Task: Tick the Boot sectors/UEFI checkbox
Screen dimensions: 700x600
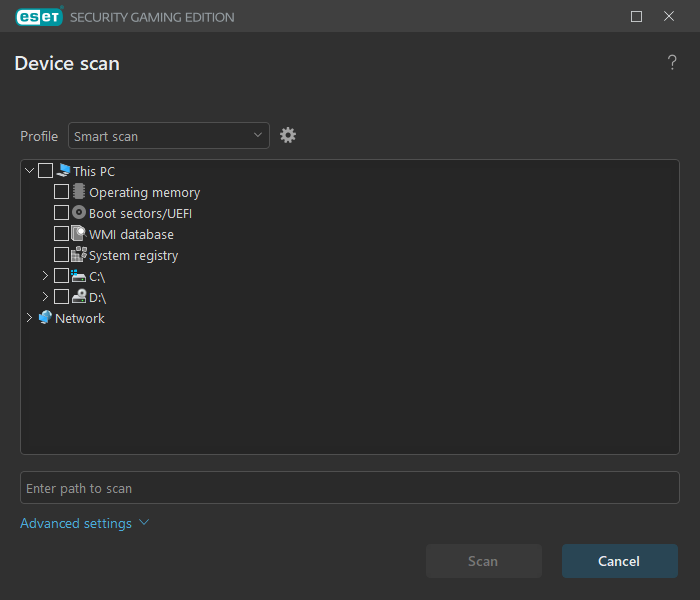Action: [x=61, y=212]
